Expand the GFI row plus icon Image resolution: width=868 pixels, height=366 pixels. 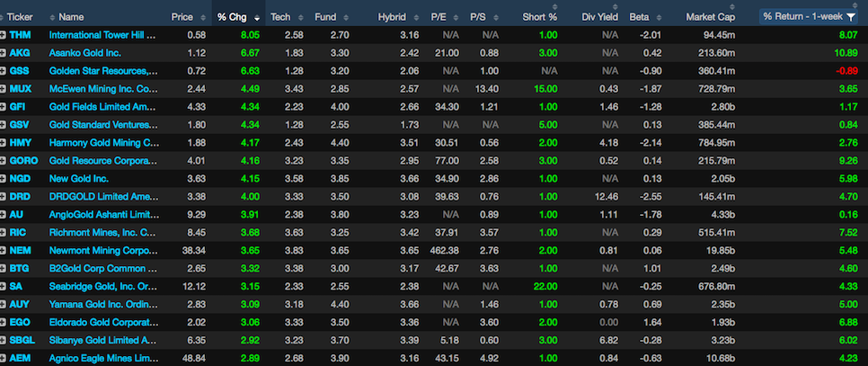[3, 107]
